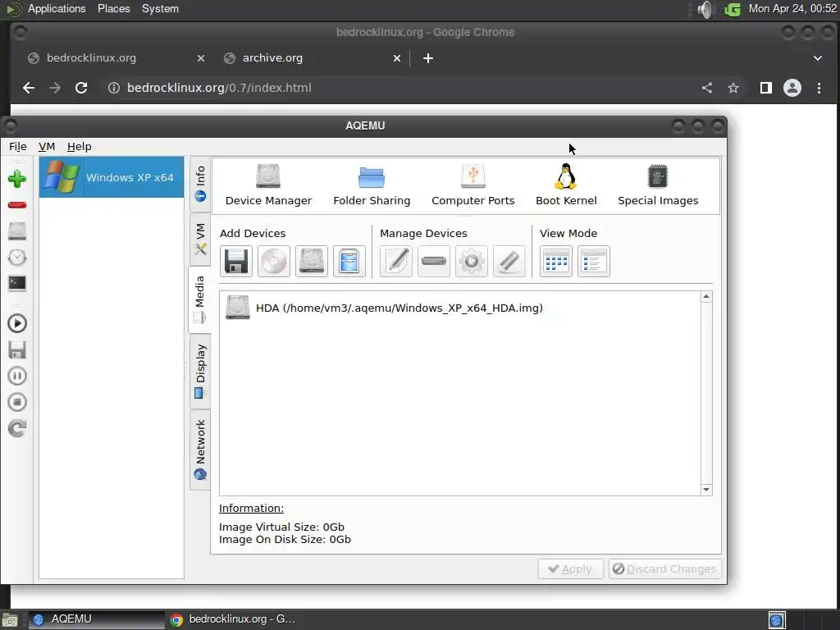
Task: Click the Apply button
Action: 571,569
